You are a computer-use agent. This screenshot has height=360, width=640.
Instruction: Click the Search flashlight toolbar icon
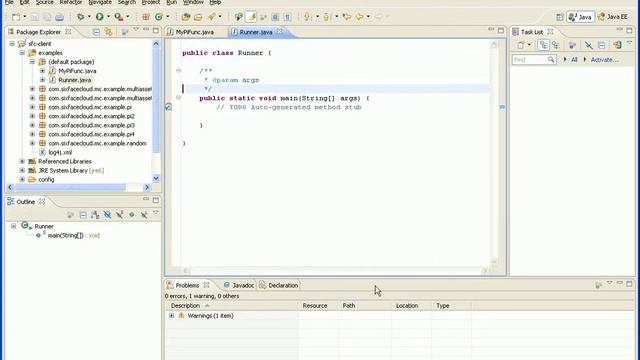(211, 17)
